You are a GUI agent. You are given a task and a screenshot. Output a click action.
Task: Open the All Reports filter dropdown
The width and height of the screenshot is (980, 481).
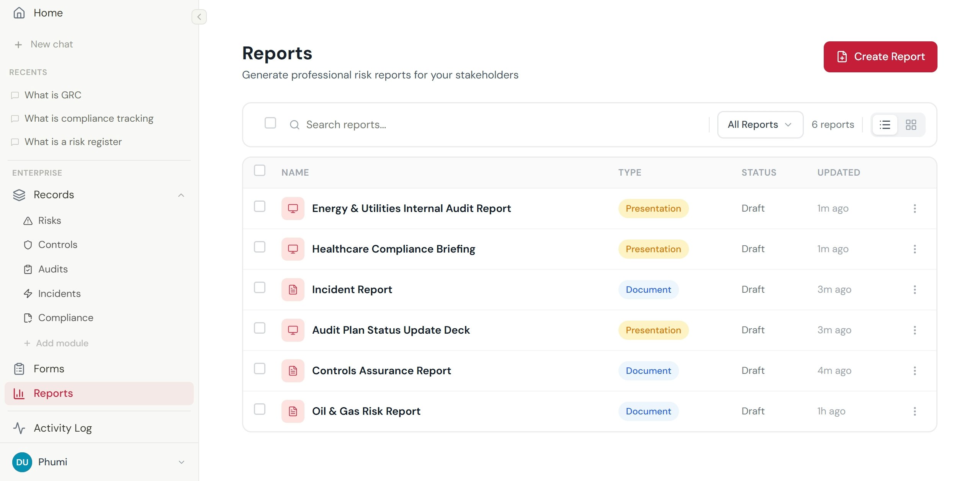click(760, 125)
